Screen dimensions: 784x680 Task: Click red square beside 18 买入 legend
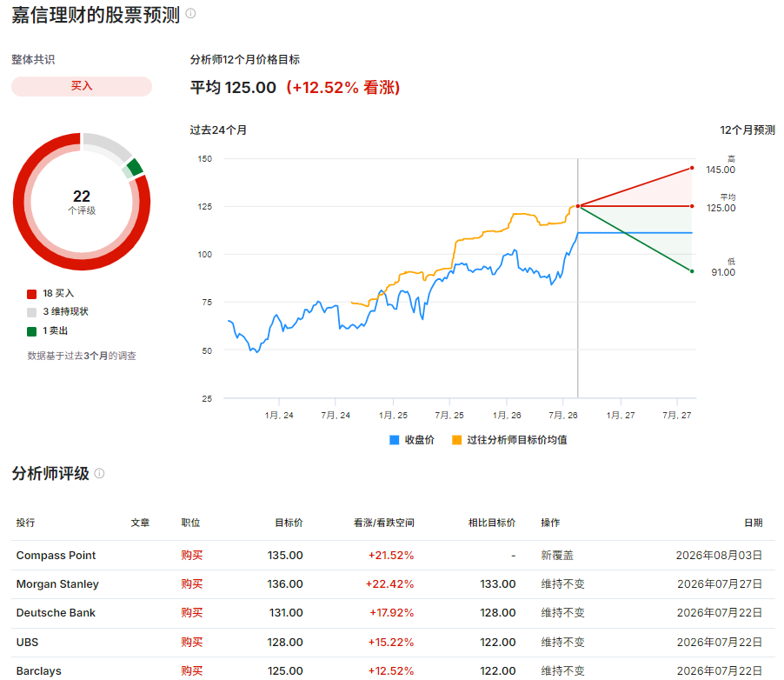pos(31,294)
